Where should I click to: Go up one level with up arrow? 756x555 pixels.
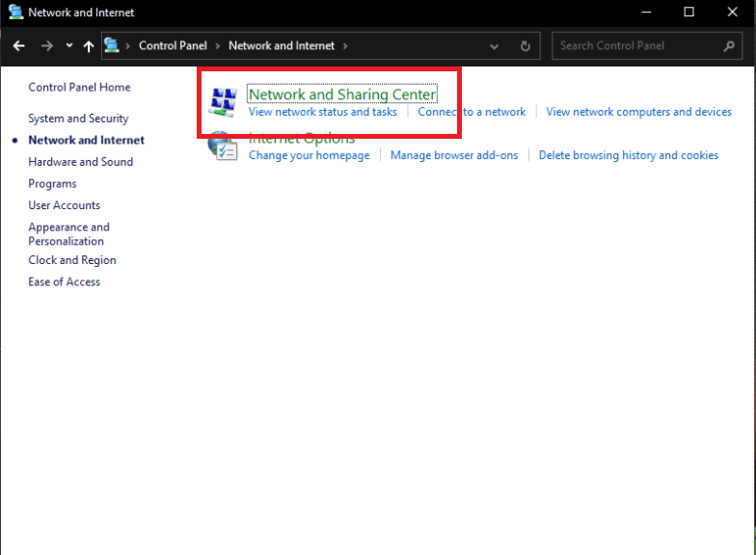[x=89, y=46]
